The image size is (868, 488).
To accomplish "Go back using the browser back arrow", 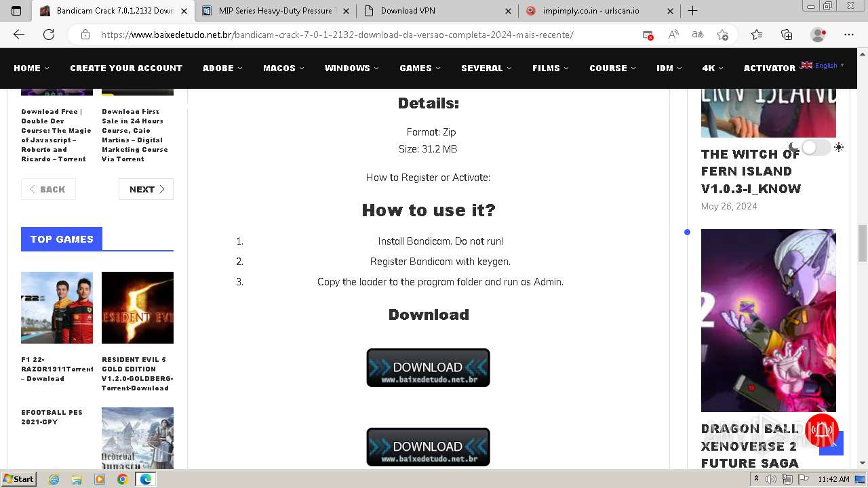I will pyautogui.click(x=19, y=35).
